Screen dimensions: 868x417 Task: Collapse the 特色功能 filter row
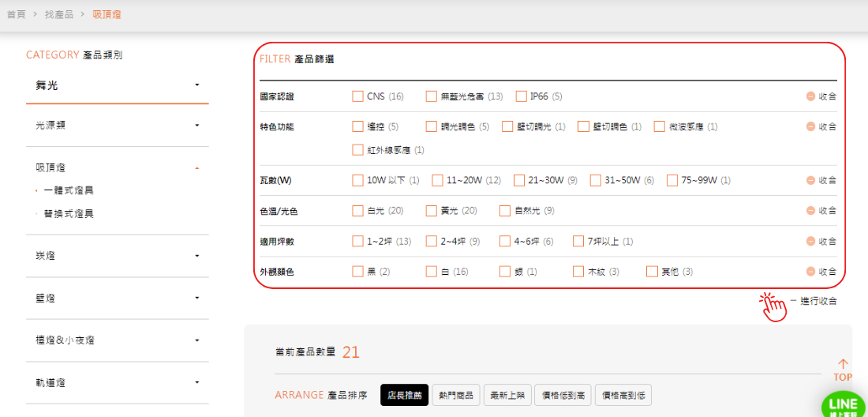(x=821, y=126)
